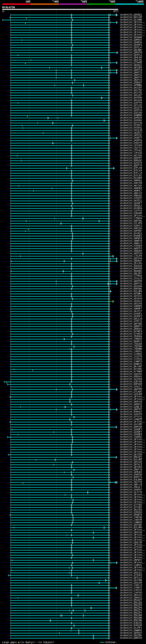Select the UniRef100_Q1ZYW4 label
The height and width of the screenshot is (644, 146).
click(x=131, y=580)
